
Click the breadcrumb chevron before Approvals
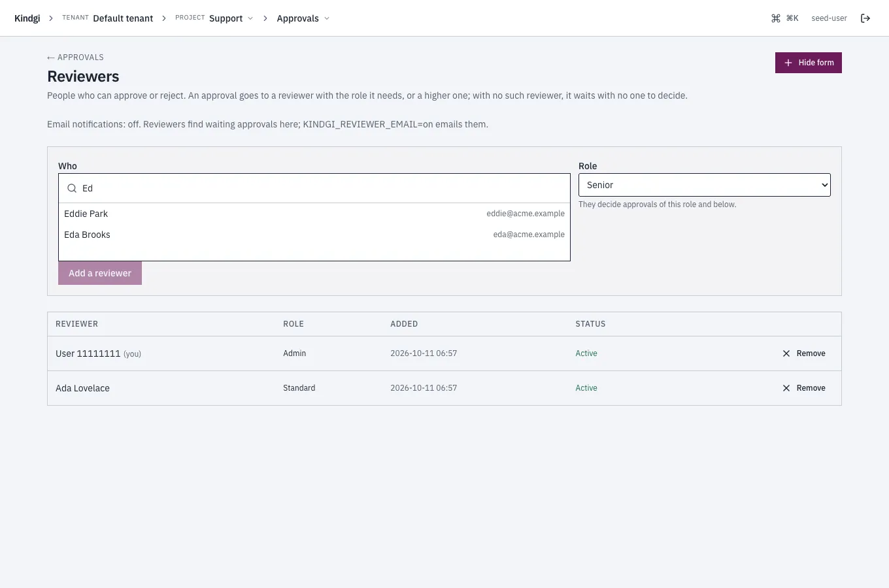(265, 18)
